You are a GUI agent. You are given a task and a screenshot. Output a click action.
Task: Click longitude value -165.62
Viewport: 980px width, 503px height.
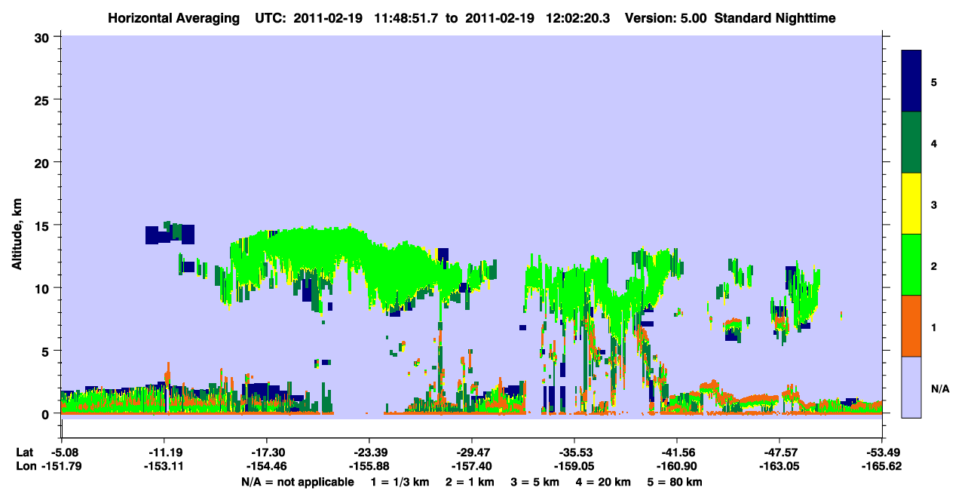click(881, 466)
